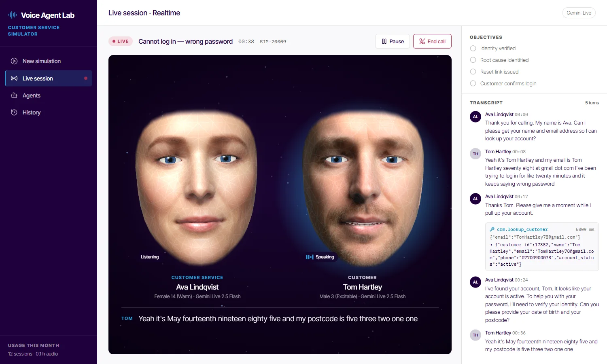Click the pause bars icon
The image size is (607, 364).
[384, 41]
